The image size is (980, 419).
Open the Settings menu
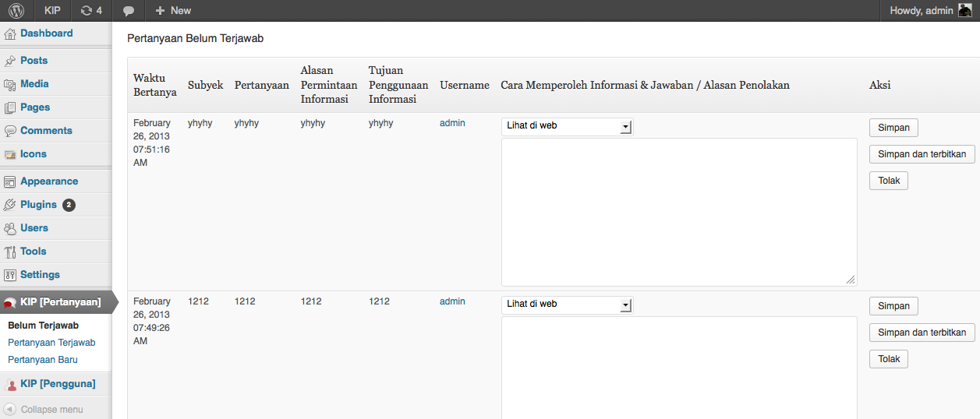click(41, 275)
